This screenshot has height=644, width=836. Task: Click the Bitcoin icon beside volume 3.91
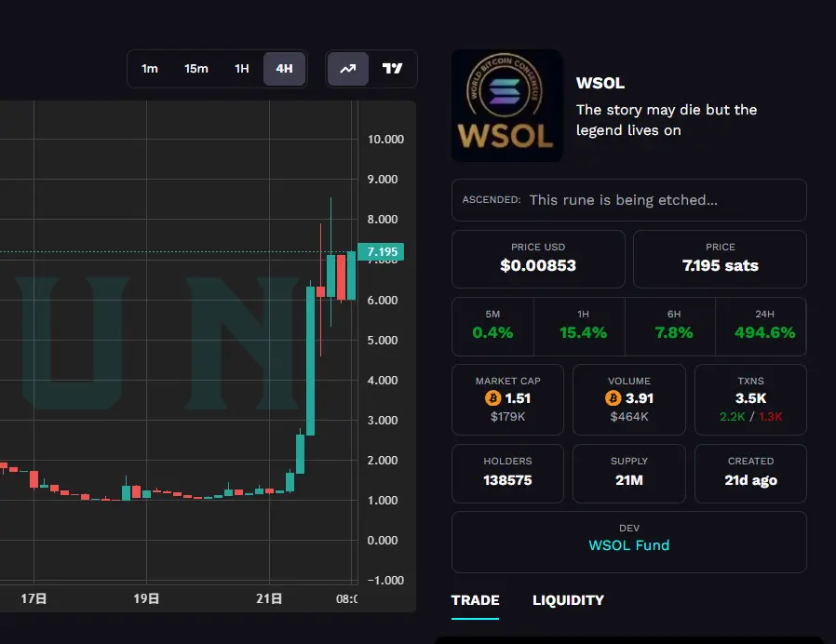click(x=614, y=398)
